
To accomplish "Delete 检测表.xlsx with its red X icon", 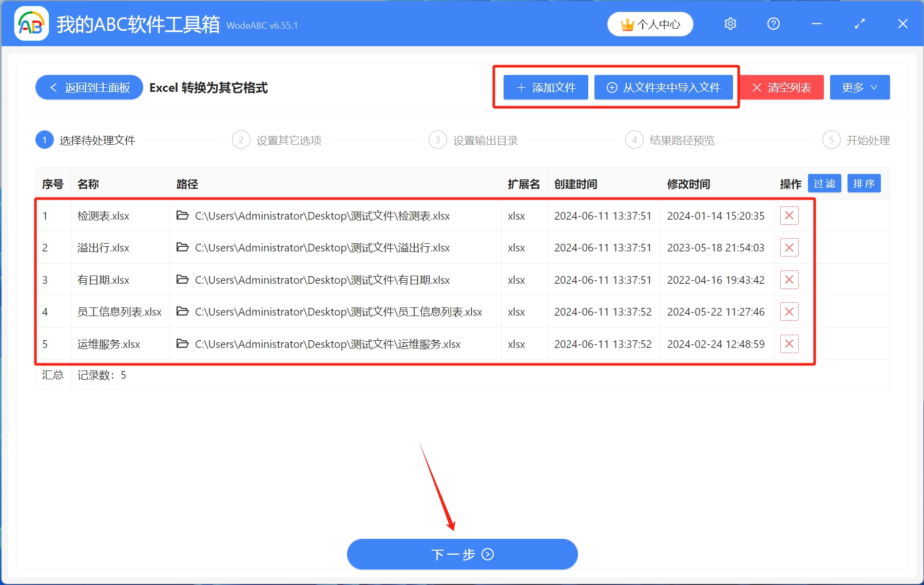I will coord(789,216).
